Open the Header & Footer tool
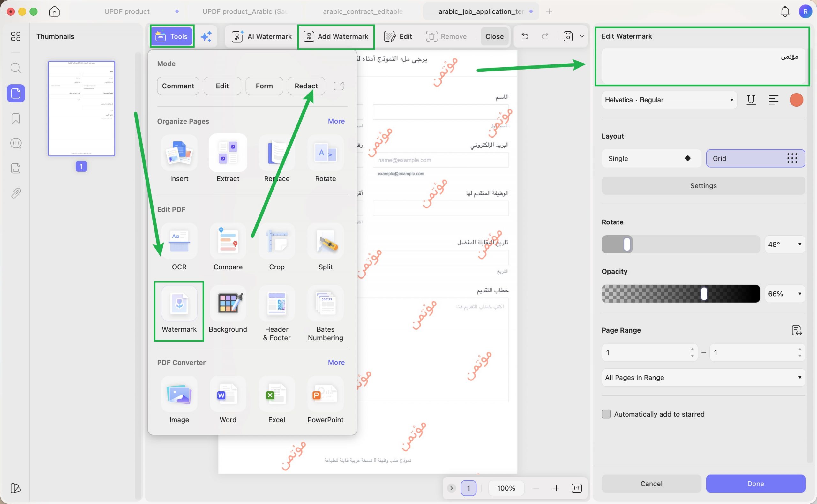This screenshot has width=817, height=504. [x=277, y=314]
